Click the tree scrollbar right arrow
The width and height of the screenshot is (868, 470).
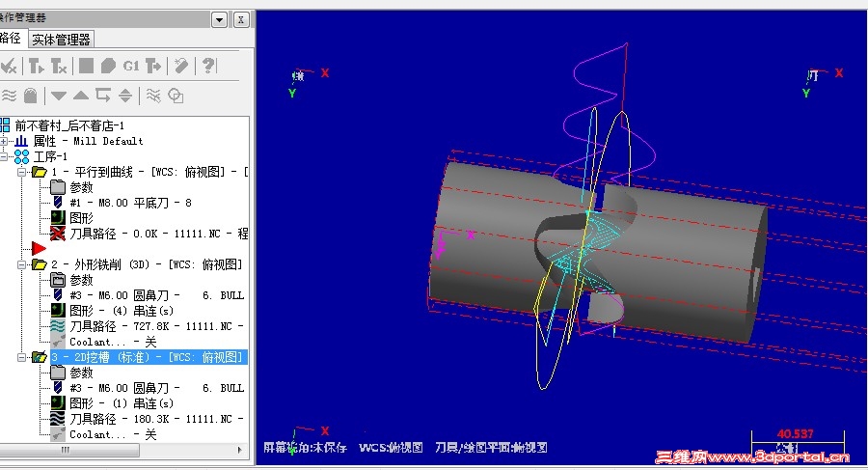(x=240, y=450)
